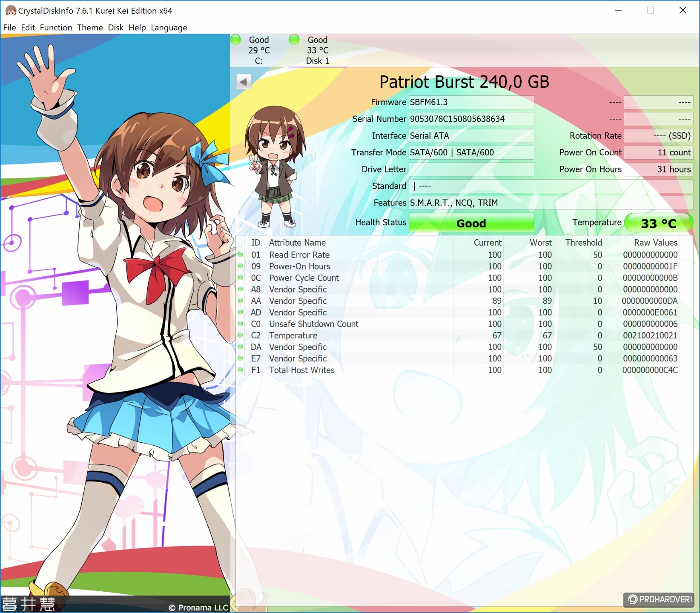Select the Power-On Hours attribute name
The image size is (700, 613).
click(300, 266)
